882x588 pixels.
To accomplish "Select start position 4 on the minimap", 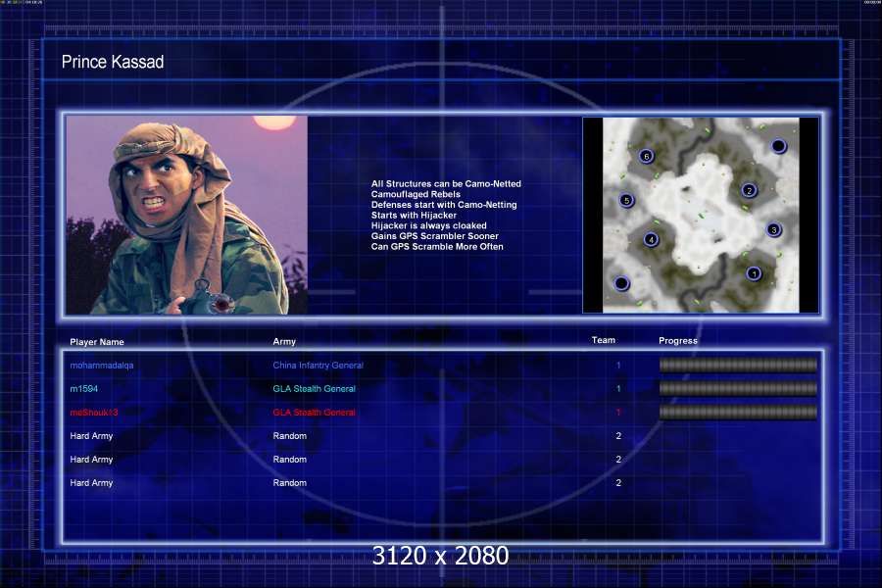I will (652, 240).
